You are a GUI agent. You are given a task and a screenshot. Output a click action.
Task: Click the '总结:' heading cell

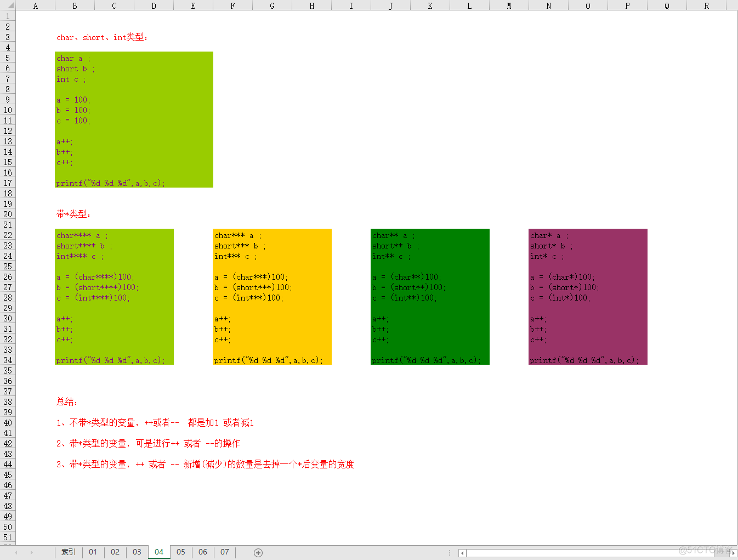(x=67, y=402)
